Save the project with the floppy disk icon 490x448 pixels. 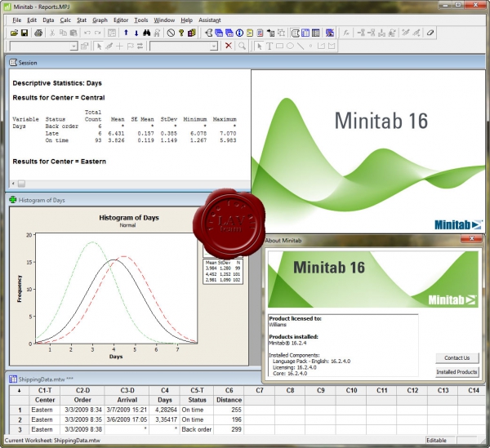click(24, 33)
